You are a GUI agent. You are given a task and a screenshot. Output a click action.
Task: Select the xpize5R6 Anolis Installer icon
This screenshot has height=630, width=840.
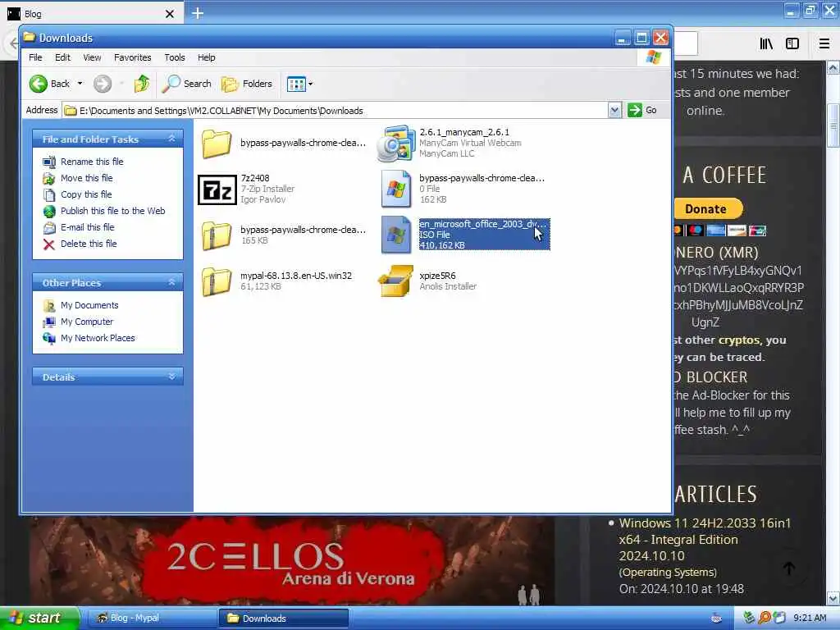coord(396,281)
